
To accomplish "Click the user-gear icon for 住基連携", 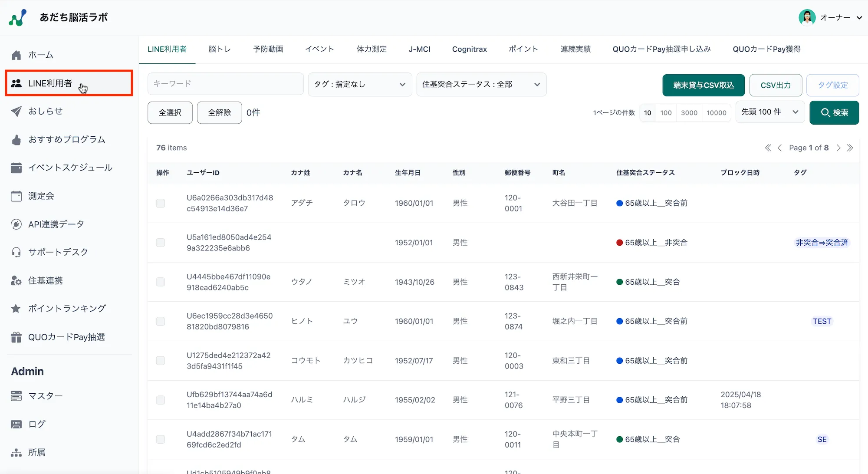I will pos(16,281).
